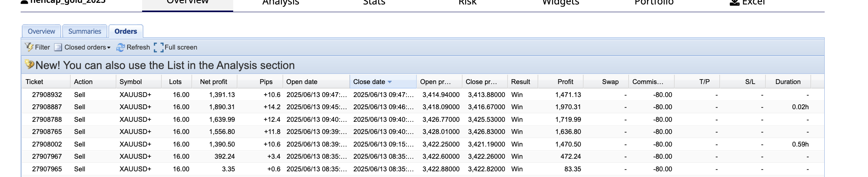
Task: Sort by the Duration column header
Action: [x=787, y=82]
